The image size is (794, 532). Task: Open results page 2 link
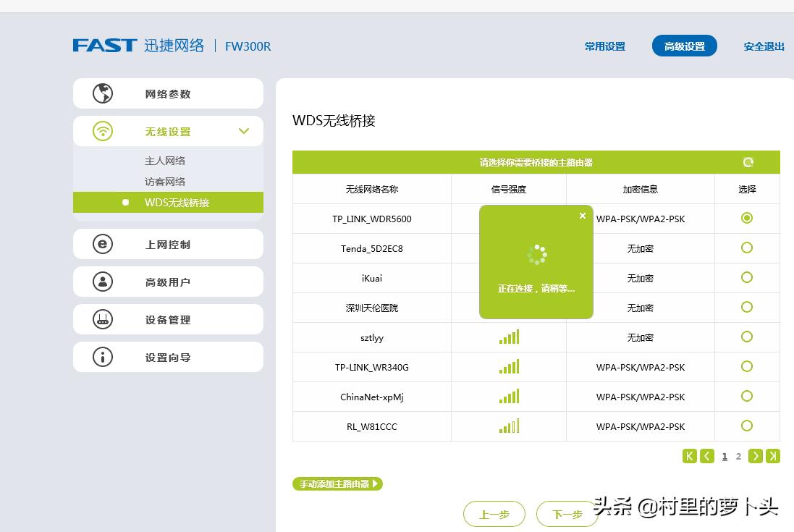click(738, 456)
